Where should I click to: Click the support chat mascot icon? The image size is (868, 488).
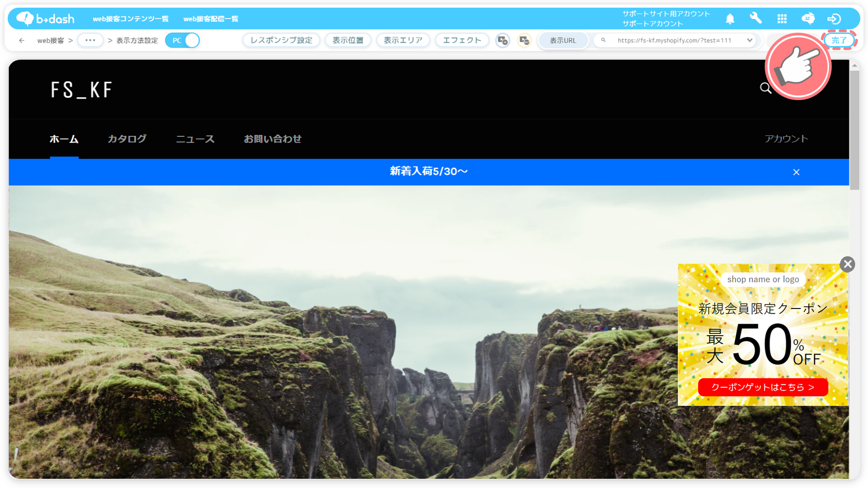[808, 18]
